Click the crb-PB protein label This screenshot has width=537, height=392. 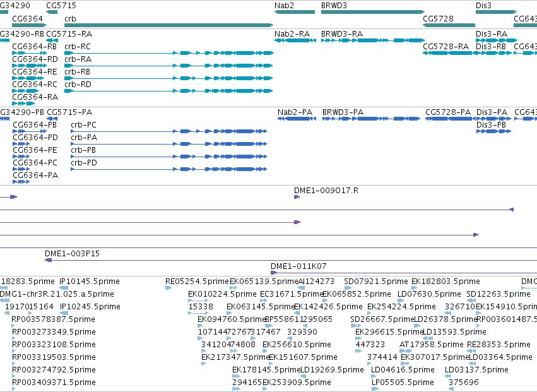coord(83,150)
